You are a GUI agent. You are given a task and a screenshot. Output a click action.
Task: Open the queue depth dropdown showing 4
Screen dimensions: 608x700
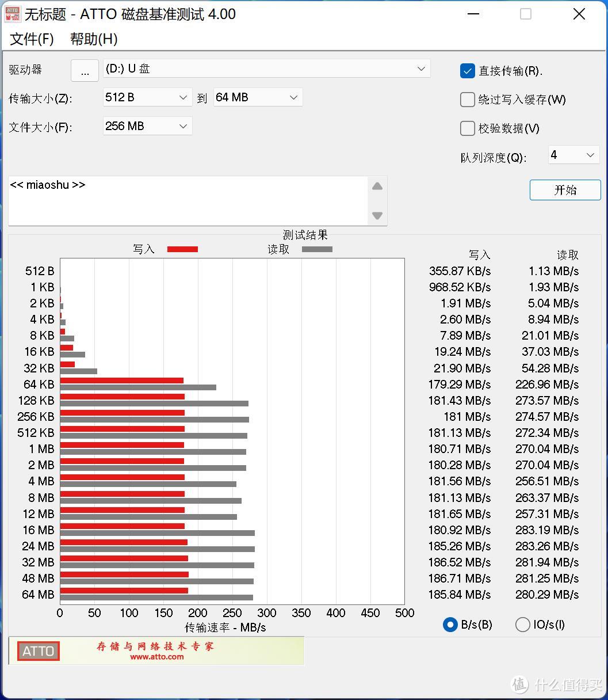coord(574,155)
